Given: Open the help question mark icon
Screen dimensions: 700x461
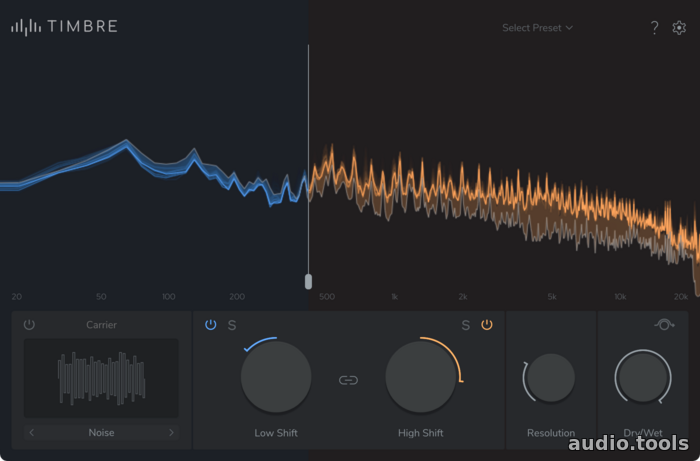Looking at the screenshot, I should coord(654,28).
